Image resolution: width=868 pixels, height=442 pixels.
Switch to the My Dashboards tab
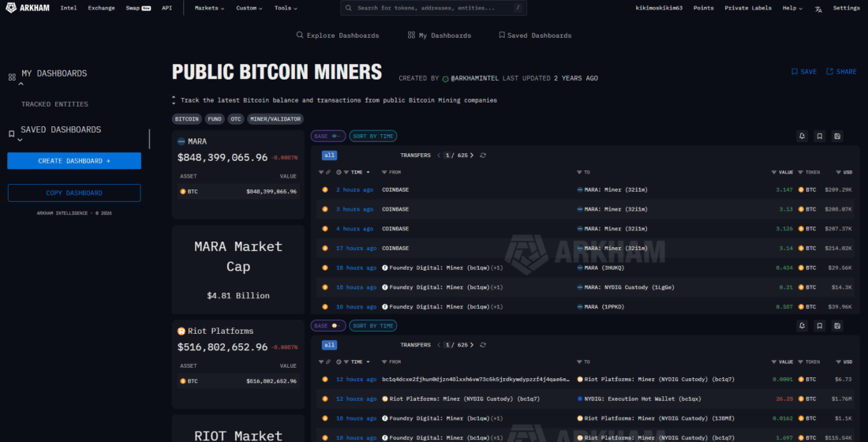click(x=440, y=36)
